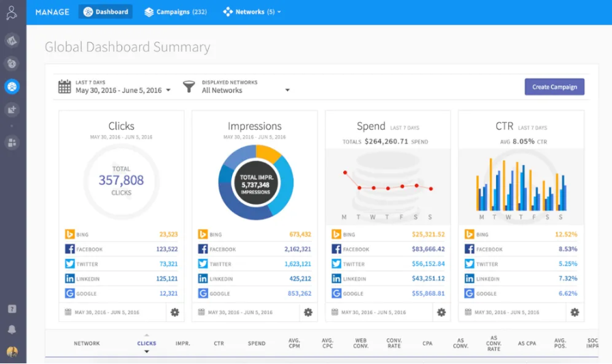Click the funnel filter icon
This screenshot has height=364, width=612.
(x=189, y=87)
